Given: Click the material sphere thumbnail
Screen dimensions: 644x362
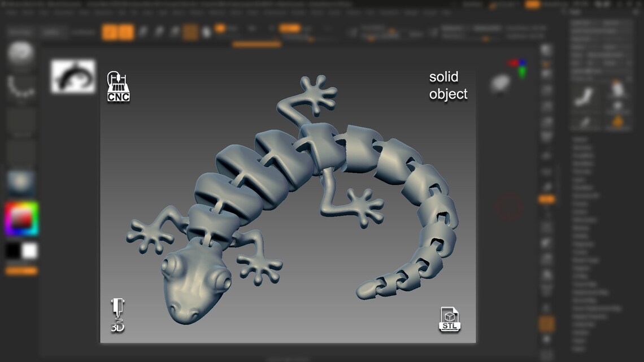Looking at the screenshot, I should point(21,180).
